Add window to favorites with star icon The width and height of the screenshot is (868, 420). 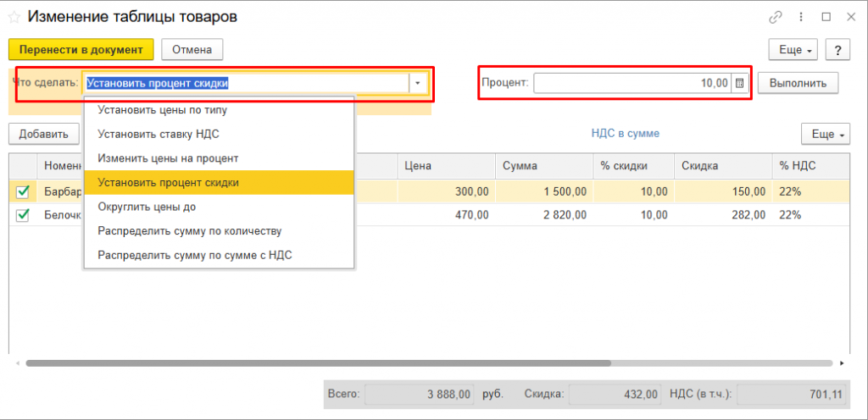14,18
